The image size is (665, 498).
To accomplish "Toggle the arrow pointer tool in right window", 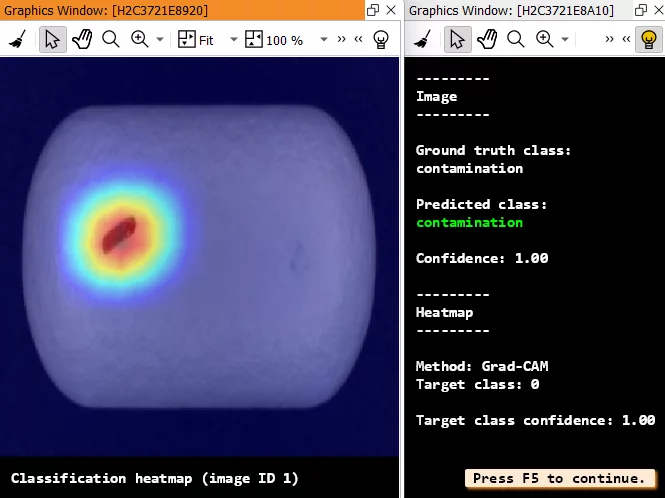I will pyautogui.click(x=457, y=40).
